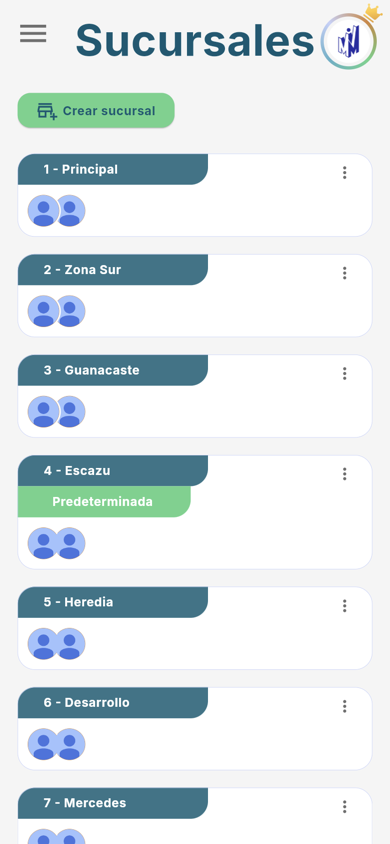Open options menu for 2 - Zona Sur
This screenshot has width=390, height=844.
(344, 273)
